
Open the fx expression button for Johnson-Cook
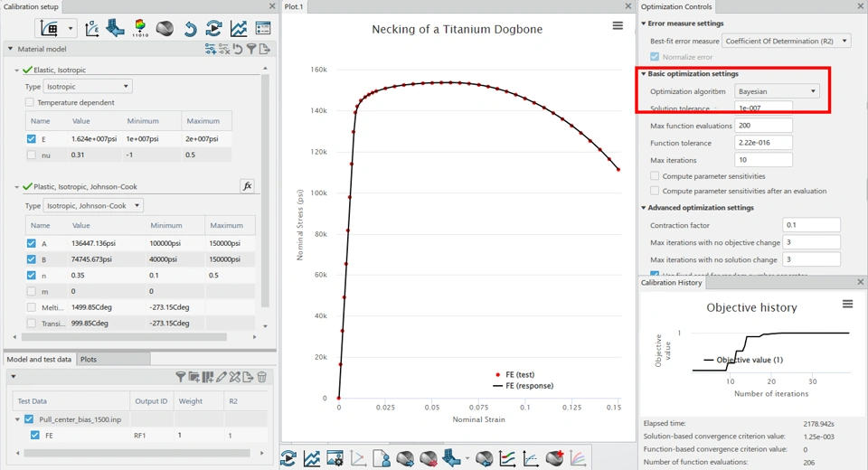click(248, 186)
